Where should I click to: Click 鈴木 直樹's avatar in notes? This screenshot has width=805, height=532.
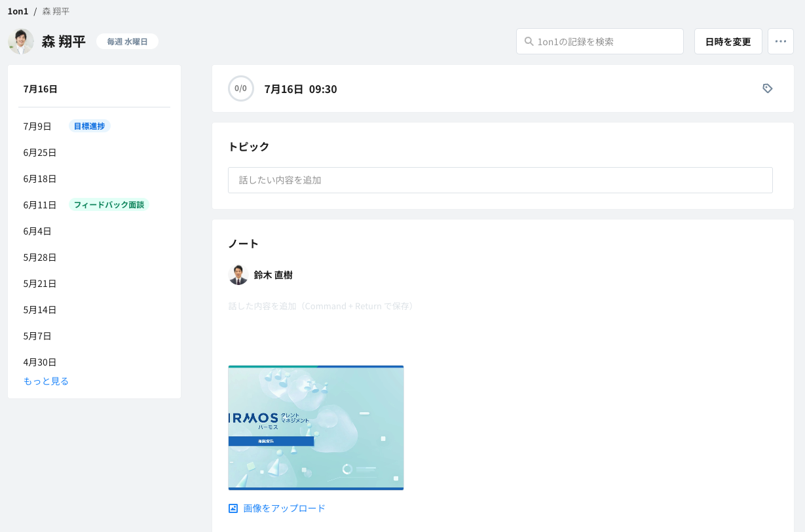[x=238, y=275]
